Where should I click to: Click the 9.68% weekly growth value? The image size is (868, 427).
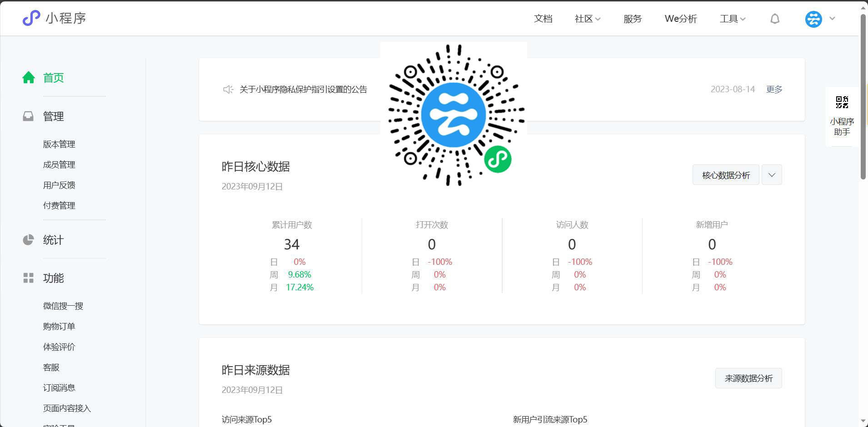click(x=299, y=274)
